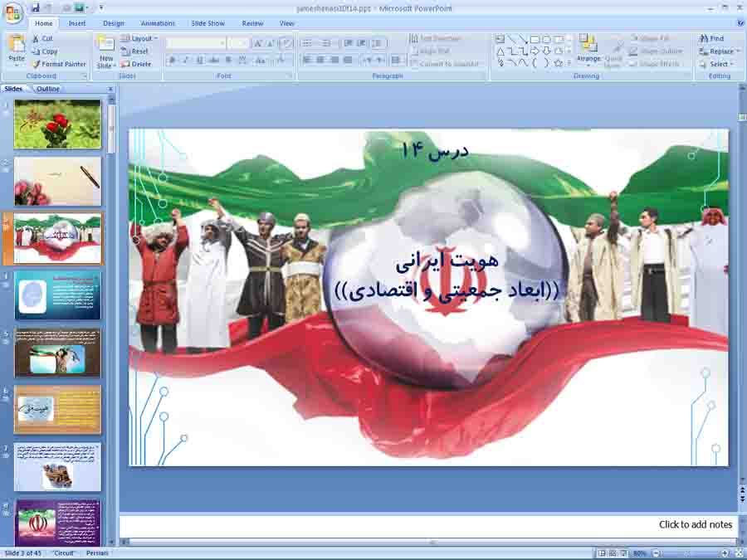The image size is (747, 560).
Task: Open the Animations ribbon tab
Action: pyautogui.click(x=158, y=23)
